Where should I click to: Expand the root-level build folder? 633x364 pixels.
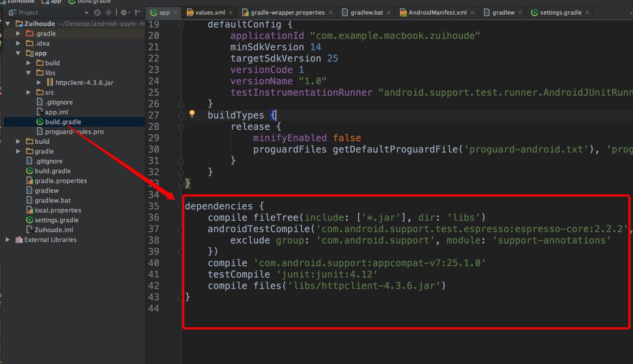pyautogui.click(x=18, y=142)
